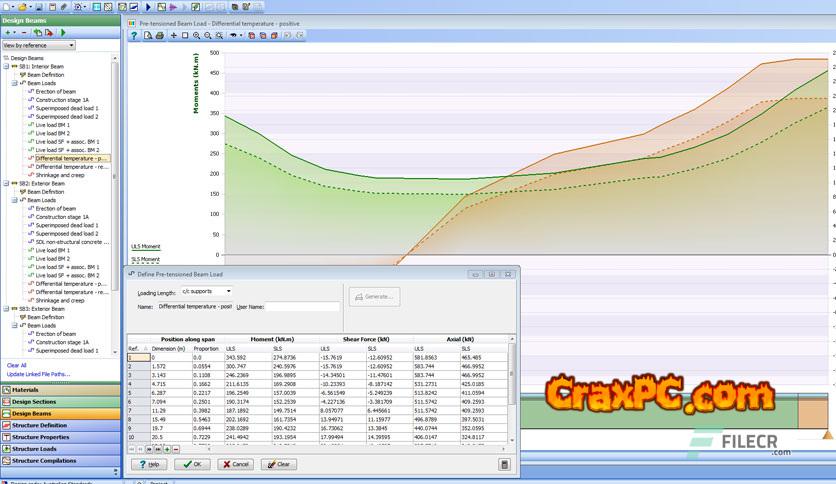Open the View by reference dropdown

39,45
